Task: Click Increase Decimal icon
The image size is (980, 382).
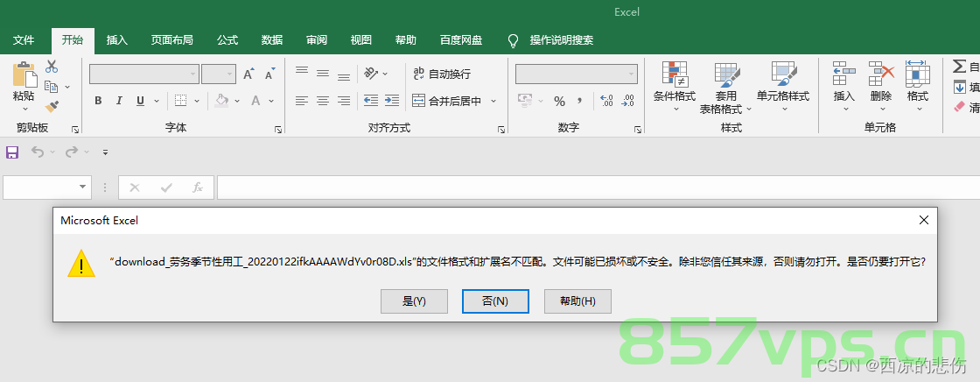Action: 606,101
